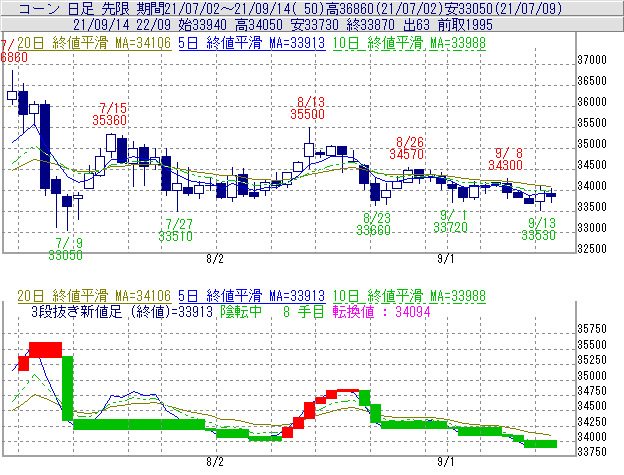
Task: Click the 20日 終値平滑 MA=34106 legend in the upper chart
Action: [94, 43]
